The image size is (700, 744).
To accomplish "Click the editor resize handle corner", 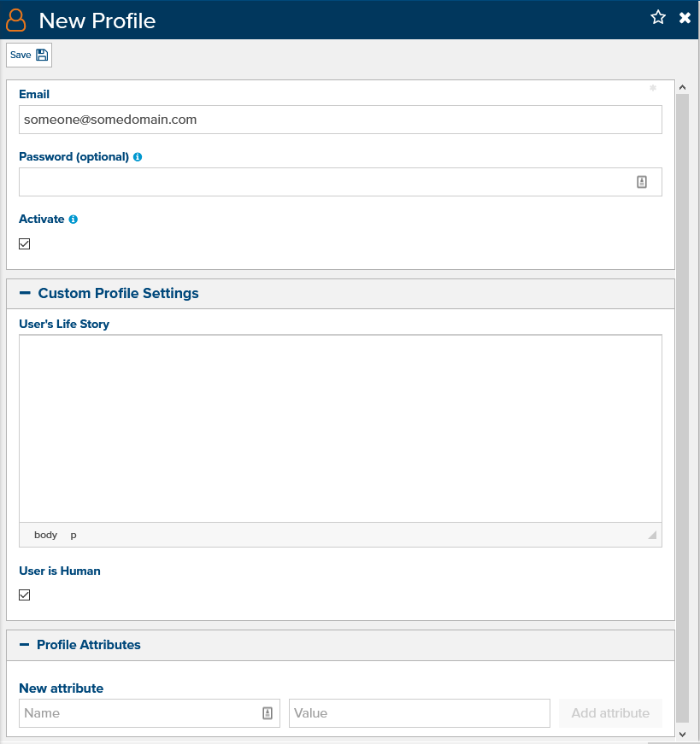I will [652, 535].
